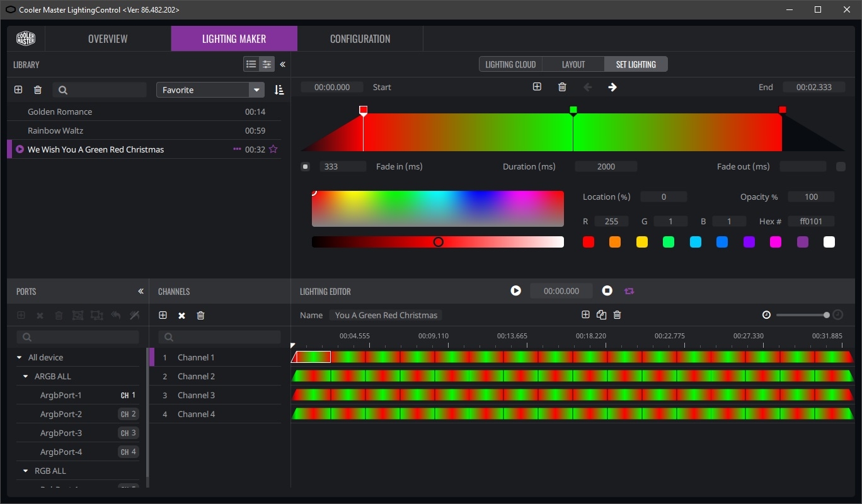The width and height of the screenshot is (862, 504).
Task: Select the first red gradient stop marker
Action: (363, 110)
